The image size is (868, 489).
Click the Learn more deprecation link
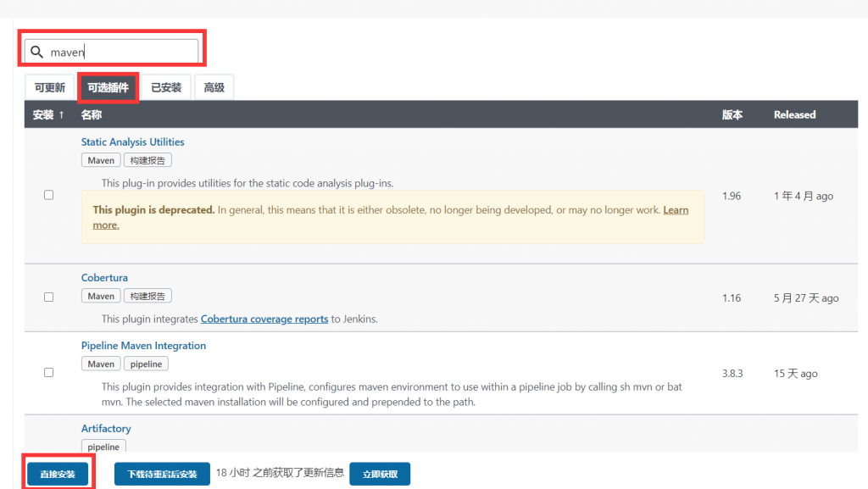675,210
